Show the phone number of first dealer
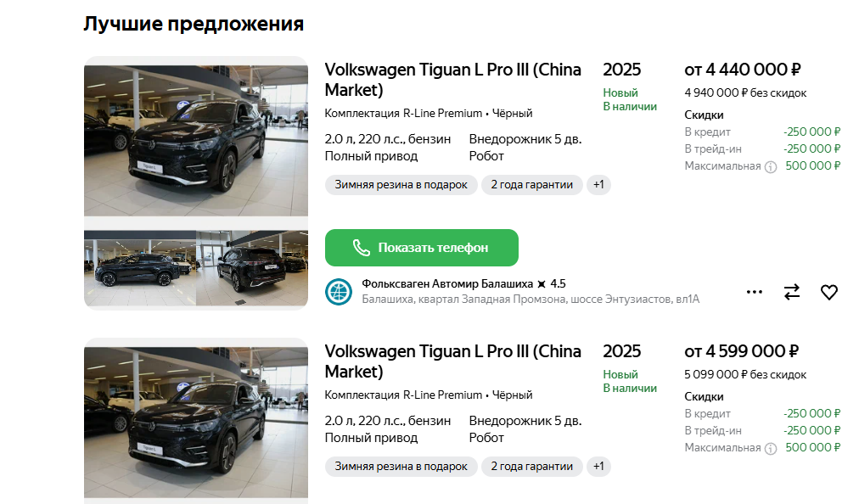Image resolution: width=859 pixels, height=504 pixels. tap(421, 248)
